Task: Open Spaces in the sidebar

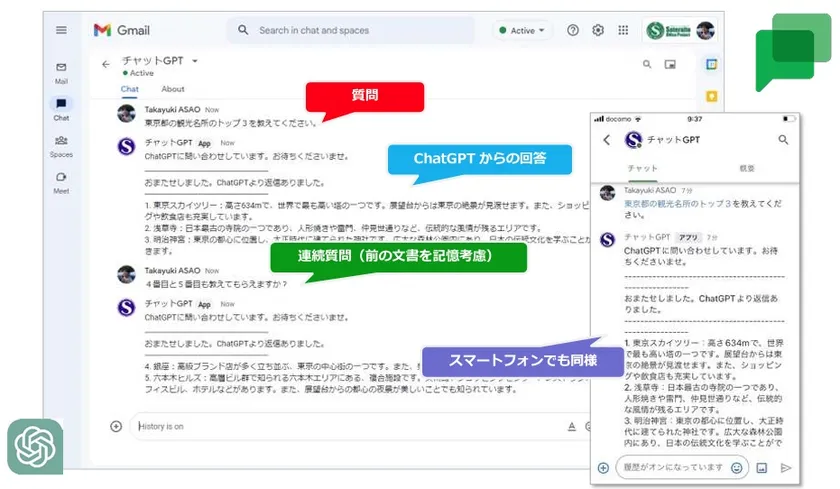Action: click(x=61, y=146)
